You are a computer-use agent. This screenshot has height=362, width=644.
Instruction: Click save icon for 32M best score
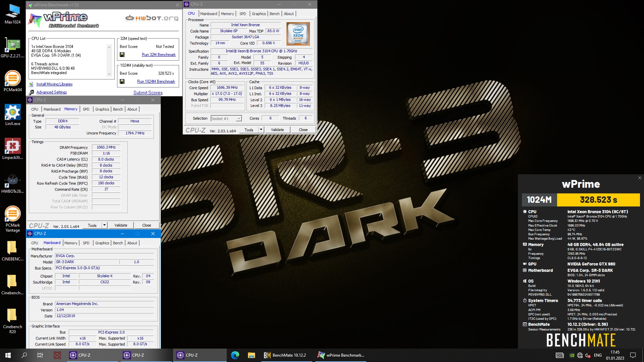click(122, 55)
